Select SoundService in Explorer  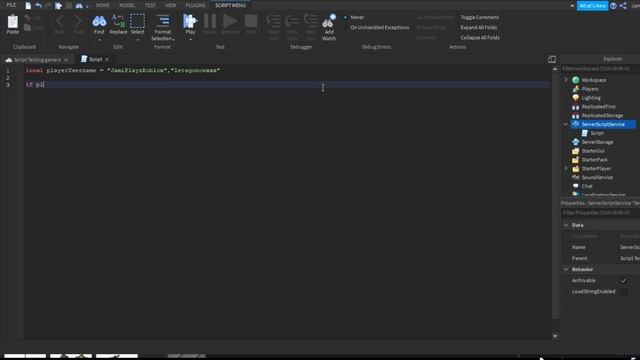[597, 178]
